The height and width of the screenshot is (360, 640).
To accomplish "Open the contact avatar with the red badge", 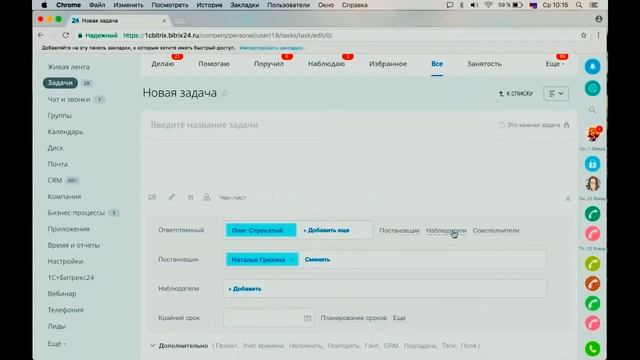I will [593, 133].
